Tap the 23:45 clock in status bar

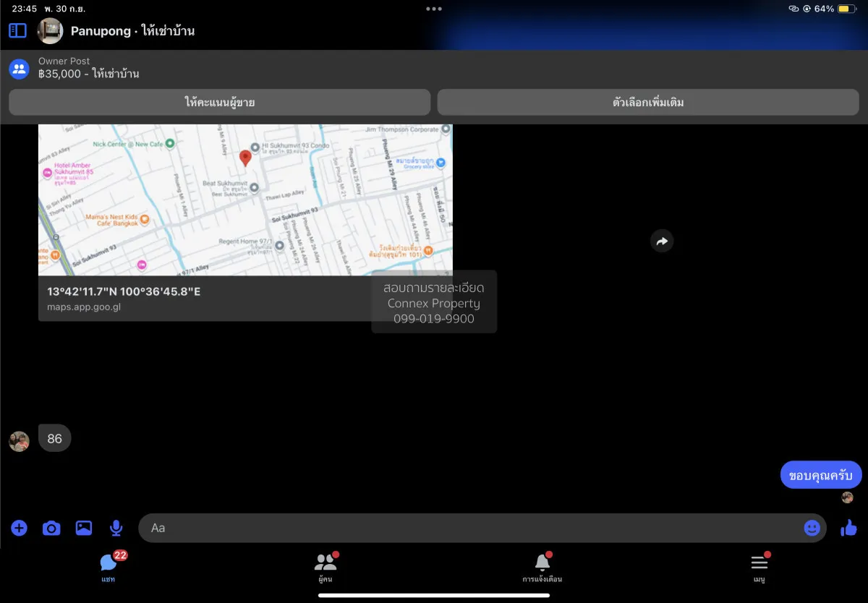(25, 9)
